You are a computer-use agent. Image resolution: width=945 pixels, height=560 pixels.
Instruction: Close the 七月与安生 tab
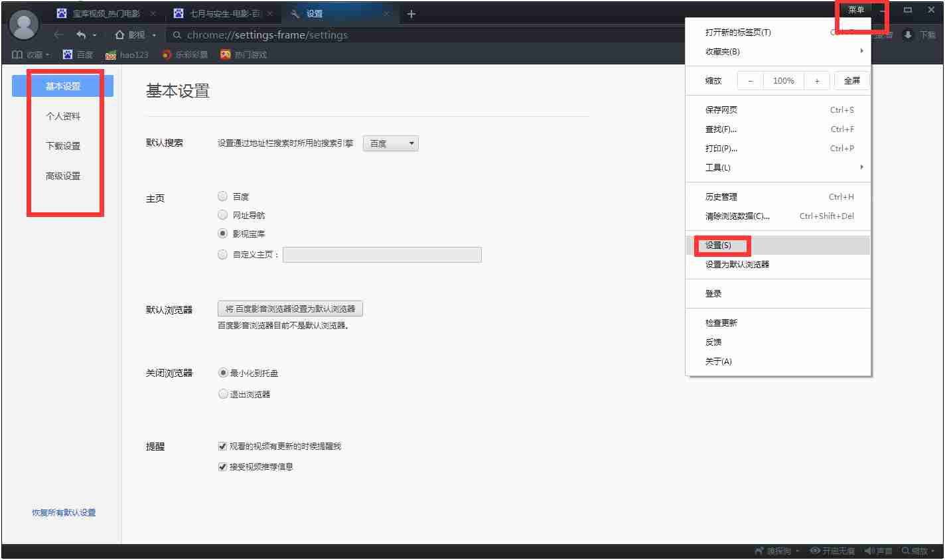(x=270, y=13)
